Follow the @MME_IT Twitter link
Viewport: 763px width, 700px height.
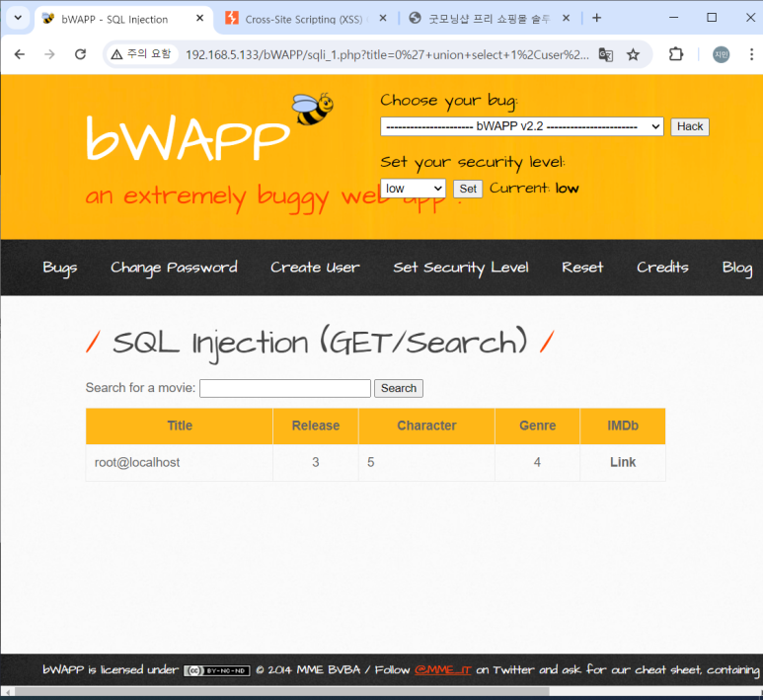click(x=443, y=670)
